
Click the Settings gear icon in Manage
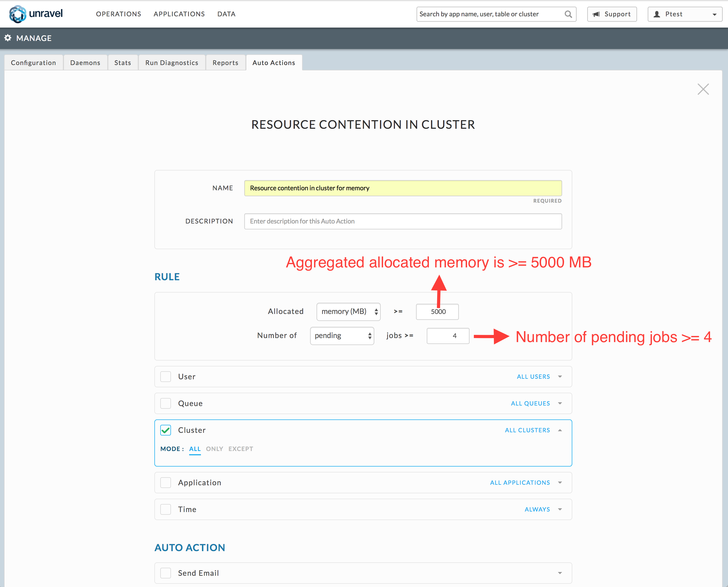[x=9, y=38]
